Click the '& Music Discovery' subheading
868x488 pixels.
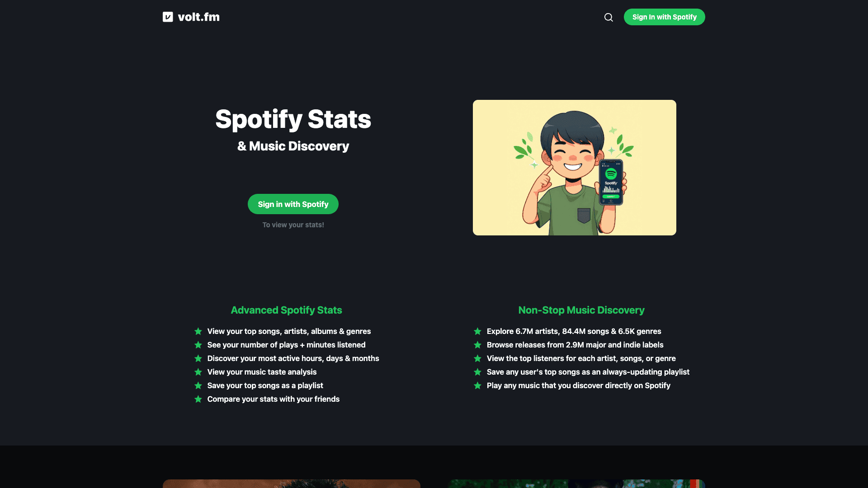[293, 146]
